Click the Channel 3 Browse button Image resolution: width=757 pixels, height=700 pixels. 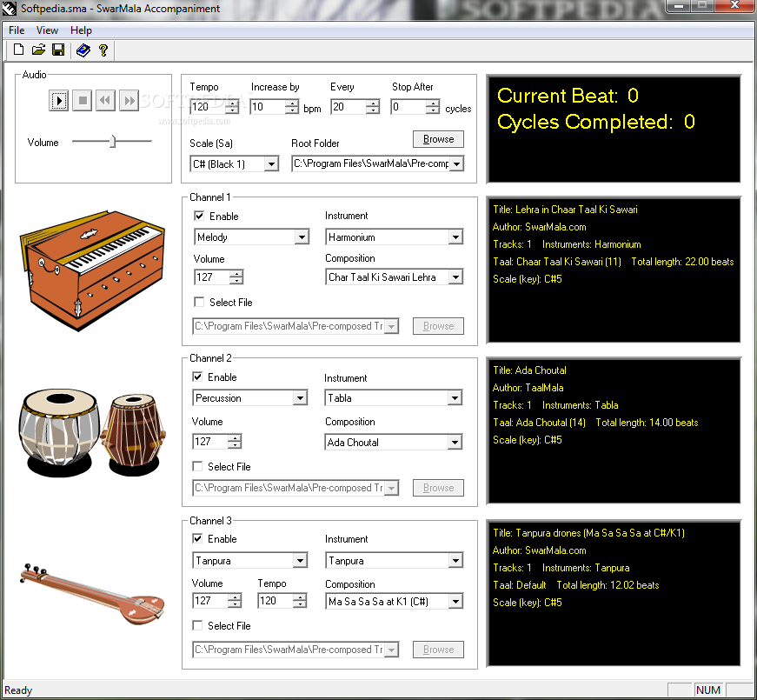(x=438, y=650)
